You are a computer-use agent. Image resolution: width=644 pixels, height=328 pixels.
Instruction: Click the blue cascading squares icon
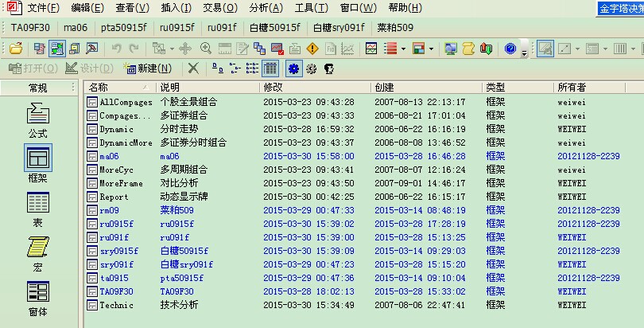259,49
